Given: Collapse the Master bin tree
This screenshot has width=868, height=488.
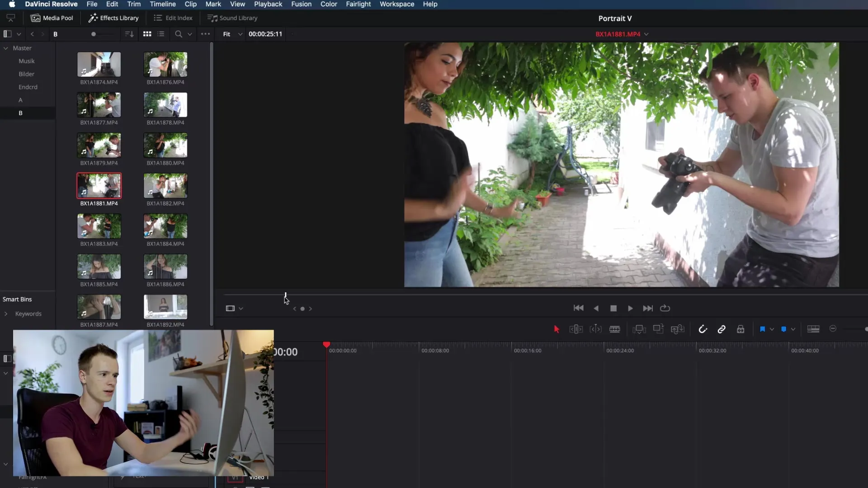Looking at the screenshot, I should point(6,48).
